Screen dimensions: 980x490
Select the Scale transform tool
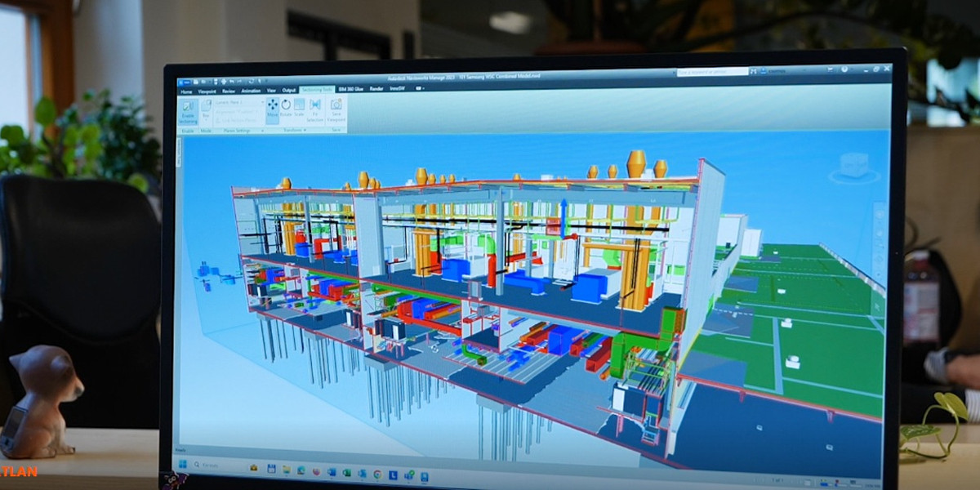pos(299,107)
